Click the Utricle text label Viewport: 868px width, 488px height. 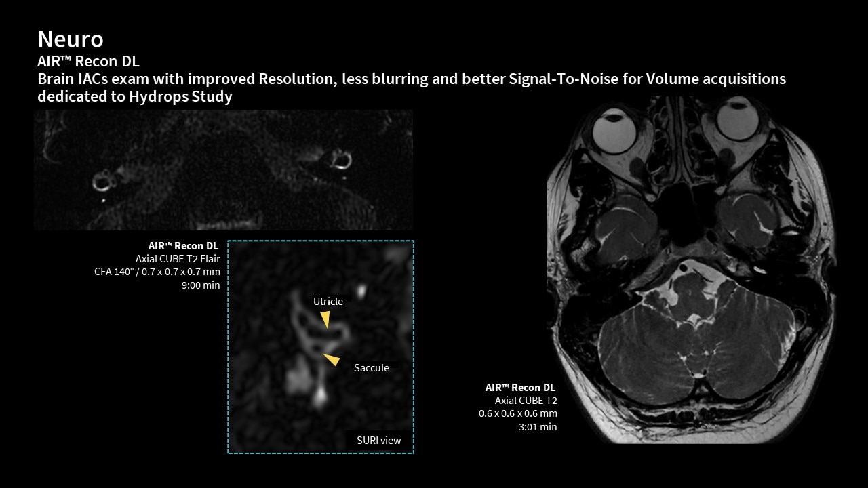(x=328, y=301)
